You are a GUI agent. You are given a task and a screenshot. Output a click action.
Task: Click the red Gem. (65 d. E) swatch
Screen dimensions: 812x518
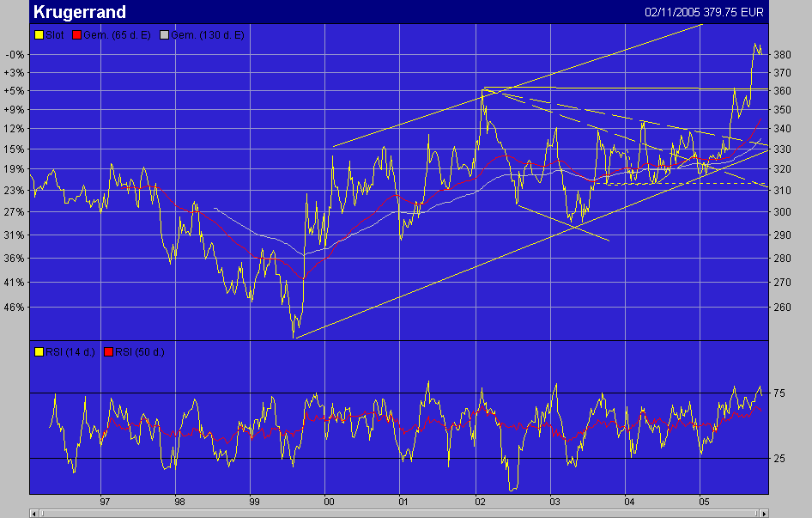[x=77, y=35]
